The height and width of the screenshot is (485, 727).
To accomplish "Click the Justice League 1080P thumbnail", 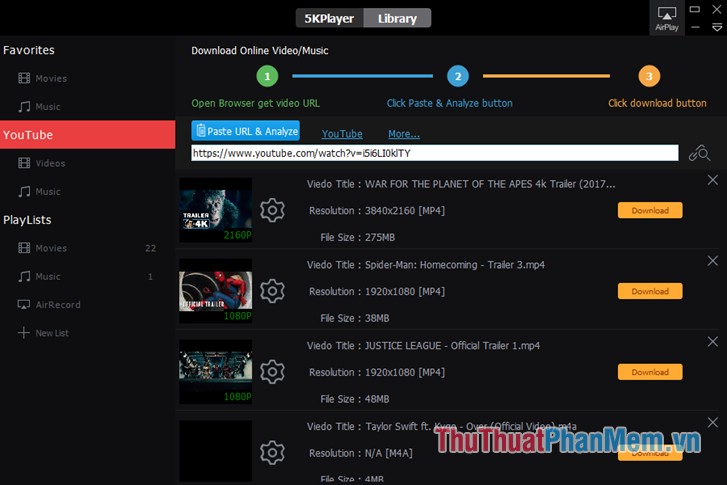I will click(216, 372).
